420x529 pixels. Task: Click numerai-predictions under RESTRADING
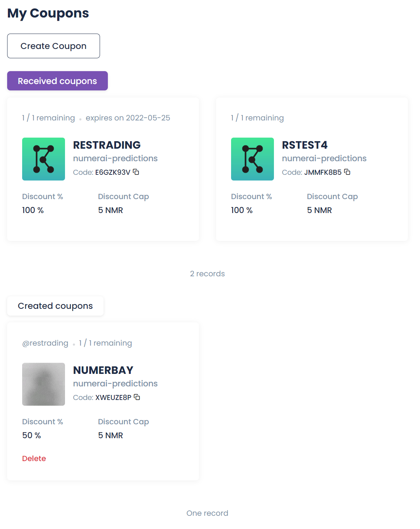point(115,158)
